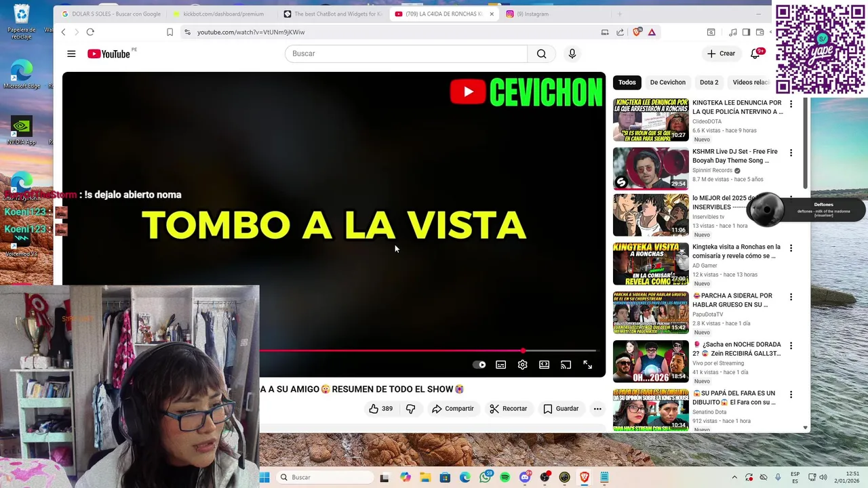Open options for Kingteka visita a Ronchas video

pos(791,248)
